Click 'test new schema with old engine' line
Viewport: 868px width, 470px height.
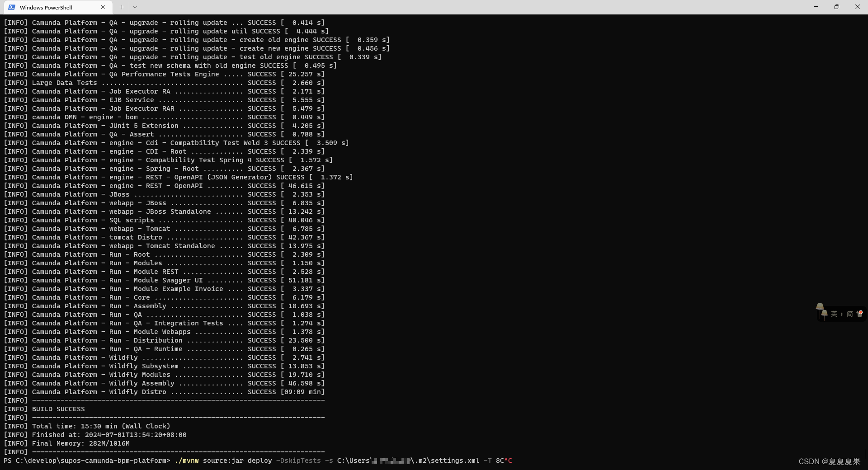point(170,66)
